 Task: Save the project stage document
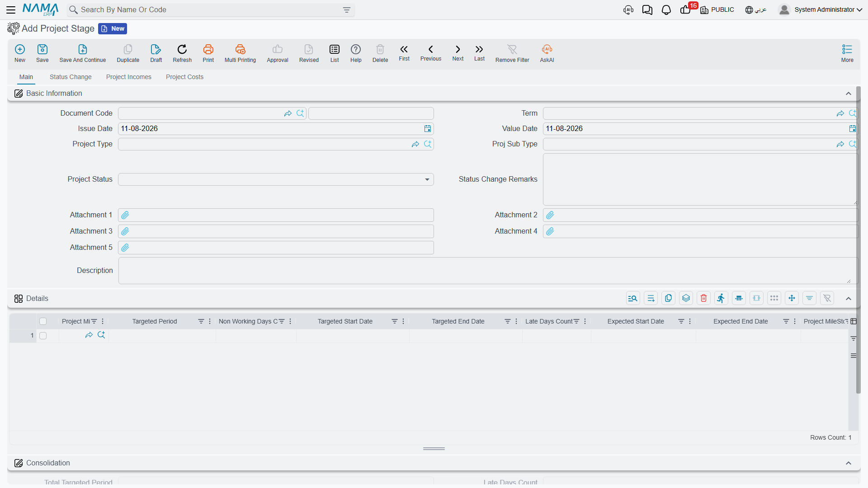(42, 53)
